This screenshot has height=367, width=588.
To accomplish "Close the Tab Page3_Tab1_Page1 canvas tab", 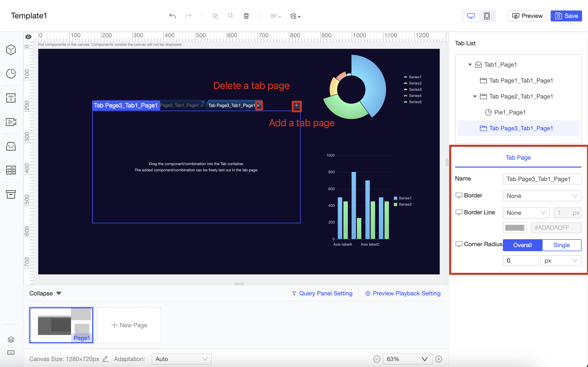I will coord(259,105).
